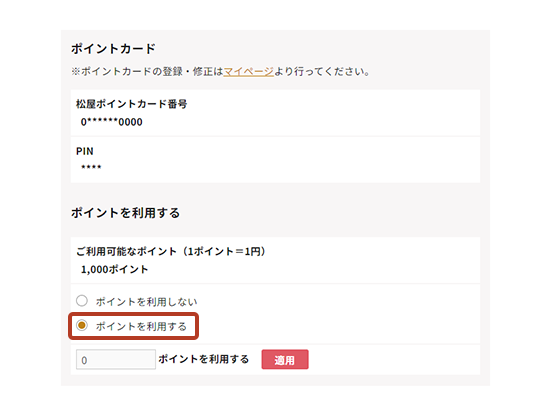Click the ※ポイントカードの登録・修正は note text
Screen dimensions: 550x411
pyautogui.click(x=147, y=72)
